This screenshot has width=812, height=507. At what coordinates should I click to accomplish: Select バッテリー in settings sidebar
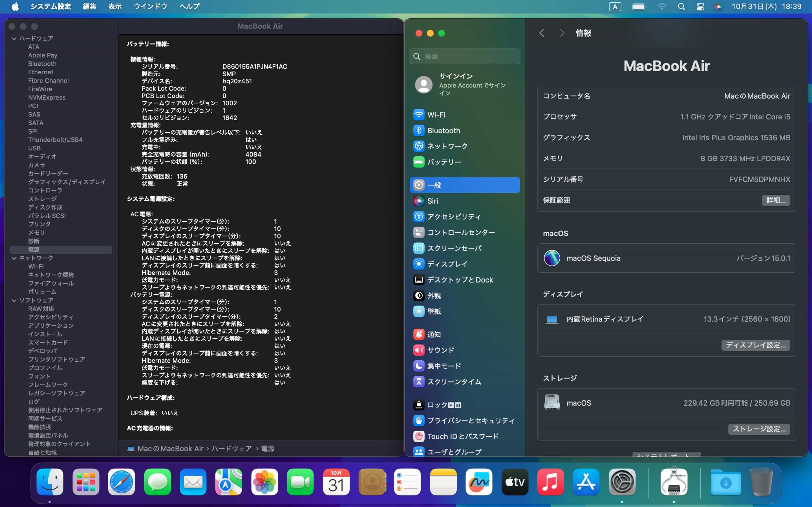click(x=443, y=162)
